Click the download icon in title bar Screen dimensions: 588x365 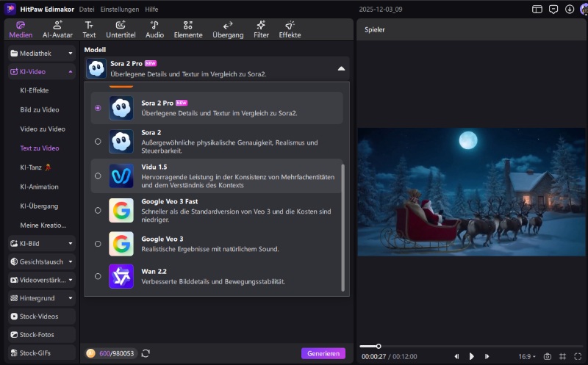tap(569, 10)
